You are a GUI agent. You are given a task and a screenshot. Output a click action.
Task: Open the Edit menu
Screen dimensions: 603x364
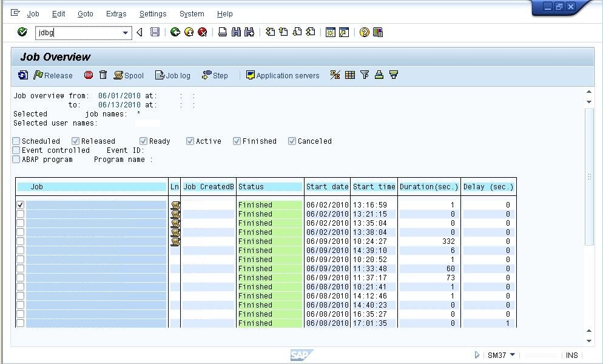58,14
